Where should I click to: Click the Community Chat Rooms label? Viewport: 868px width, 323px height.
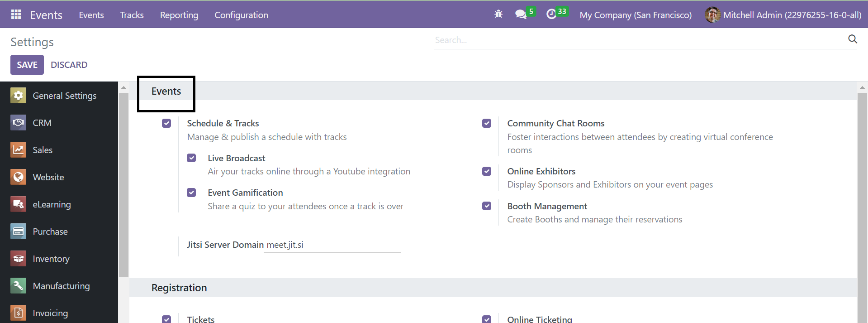click(556, 123)
